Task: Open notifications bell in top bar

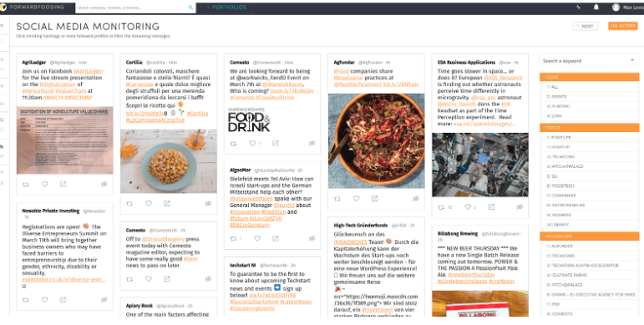Action: [596, 7]
